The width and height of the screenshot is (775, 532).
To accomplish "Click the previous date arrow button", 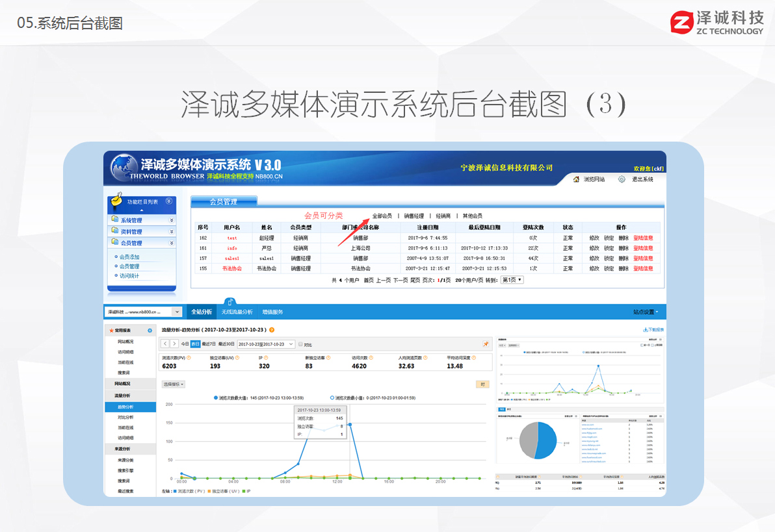I will pyautogui.click(x=165, y=344).
